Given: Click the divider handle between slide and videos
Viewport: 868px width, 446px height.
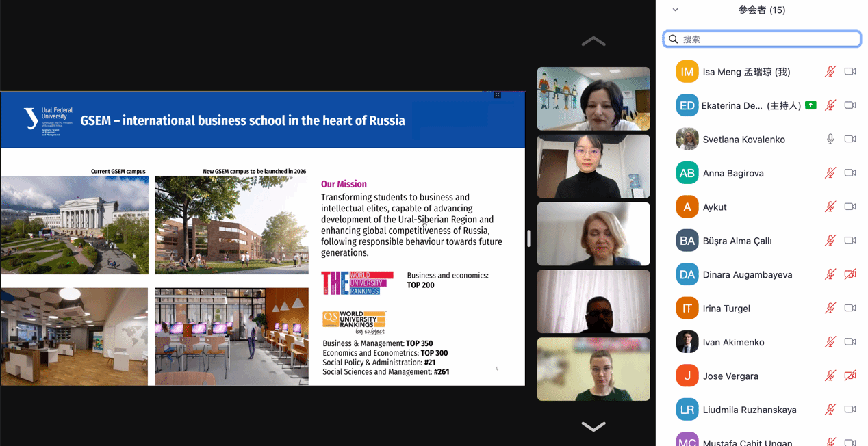Looking at the screenshot, I should coord(528,238).
